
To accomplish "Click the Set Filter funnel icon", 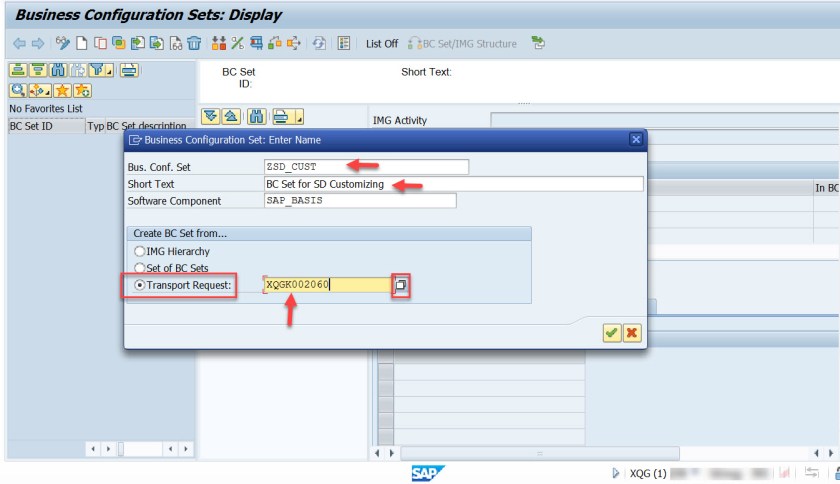I will click(97, 70).
